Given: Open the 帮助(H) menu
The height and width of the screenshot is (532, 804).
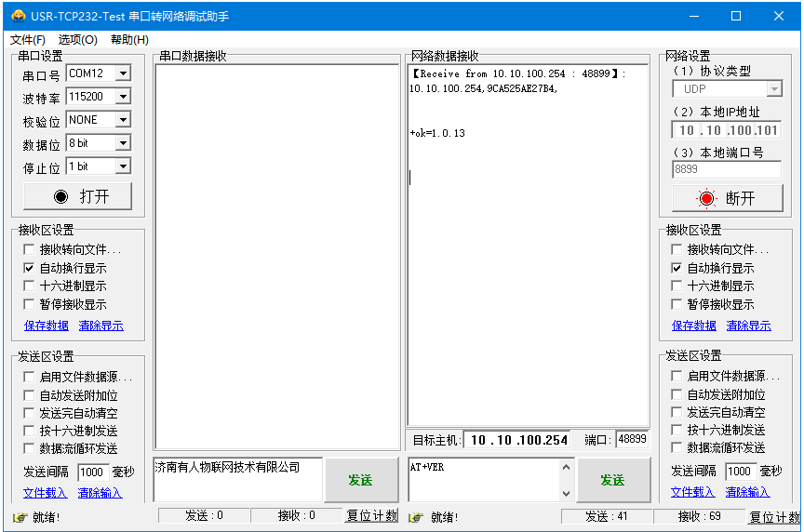Looking at the screenshot, I should 129,40.
